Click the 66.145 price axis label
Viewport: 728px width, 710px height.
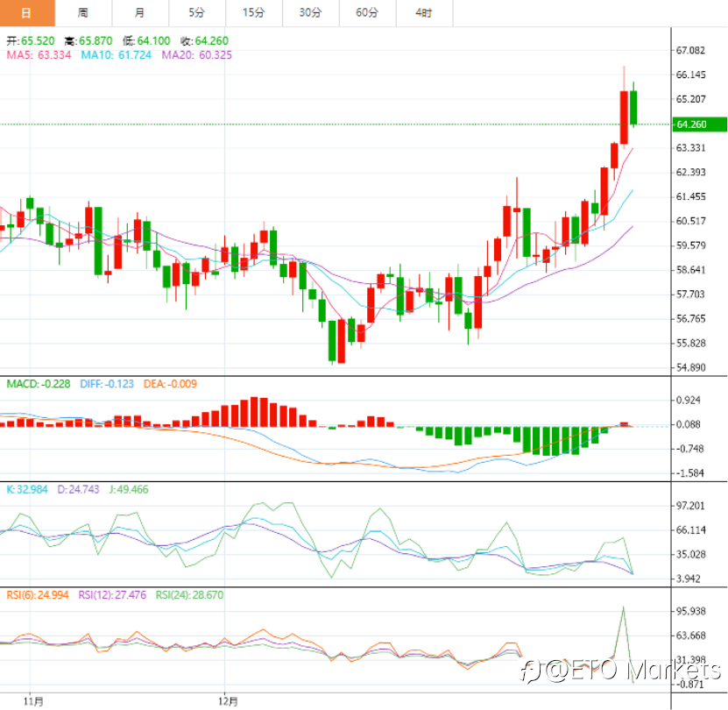[691, 75]
